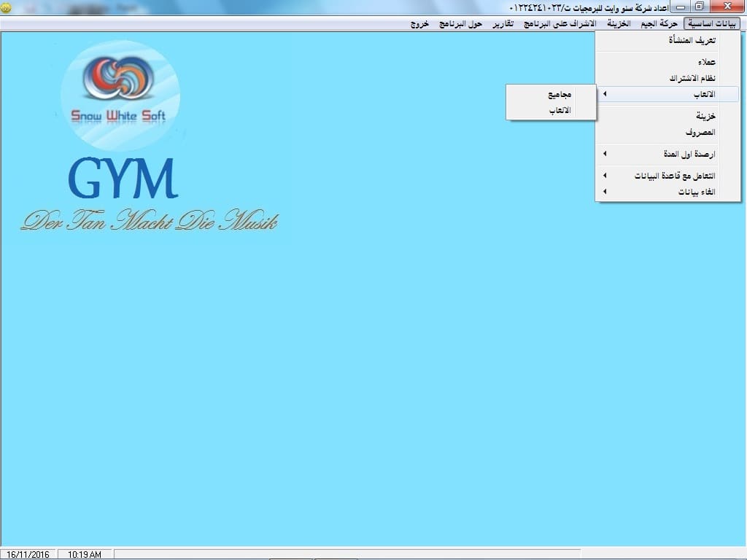Open the الخزينة menu in the menu bar

tap(619, 24)
